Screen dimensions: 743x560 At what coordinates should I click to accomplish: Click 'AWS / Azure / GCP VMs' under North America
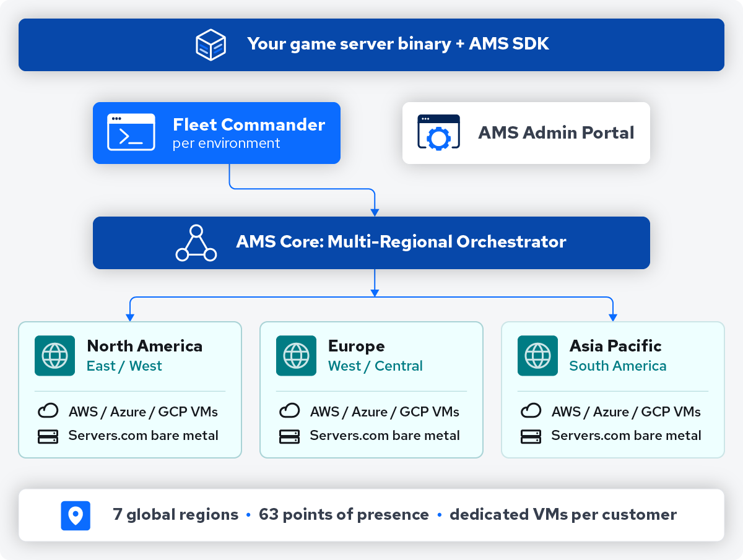144,411
